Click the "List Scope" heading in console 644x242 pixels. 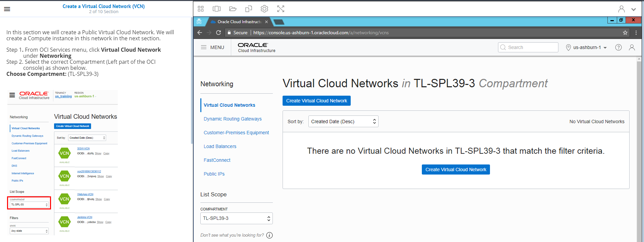[213, 194]
